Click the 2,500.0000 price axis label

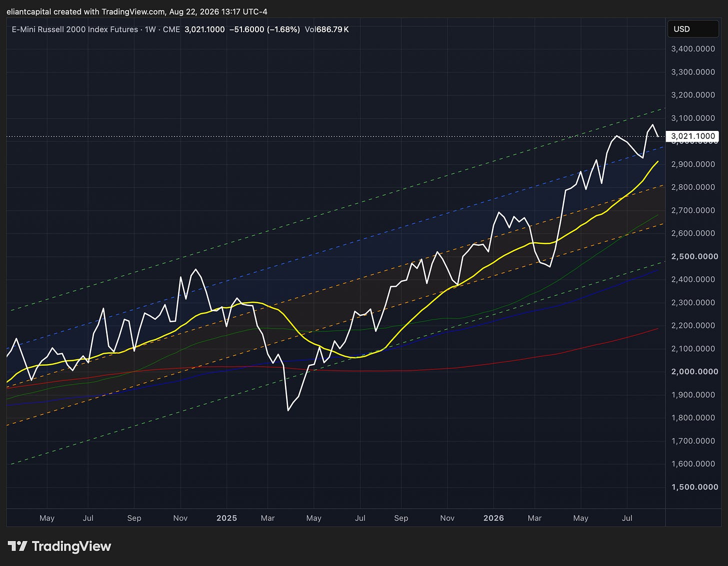pyautogui.click(x=694, y=256)
